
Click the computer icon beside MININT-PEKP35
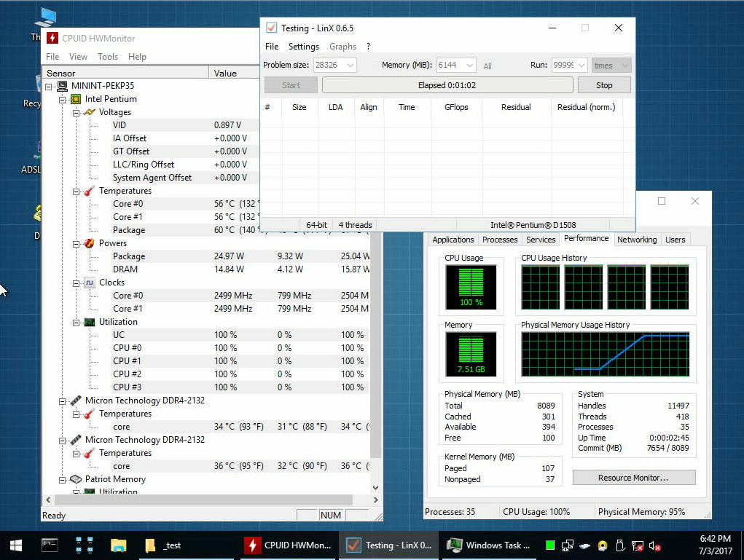point(62,86)
